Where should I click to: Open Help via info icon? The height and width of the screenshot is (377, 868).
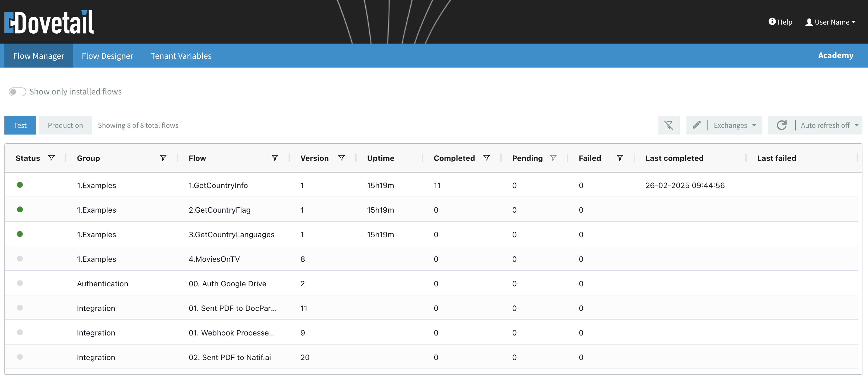click(772, 22)
